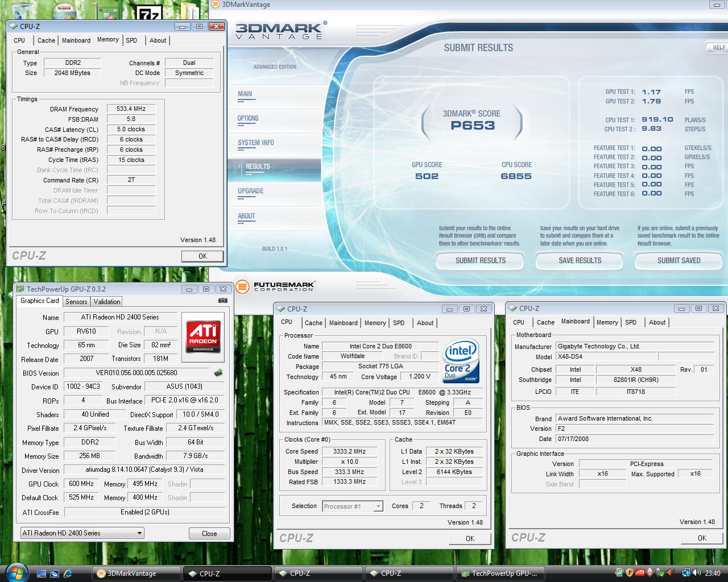Open GPU selector dropdown in GPU-Z
Viewport: 728px width, 582px height.
(x=82, y=533)
